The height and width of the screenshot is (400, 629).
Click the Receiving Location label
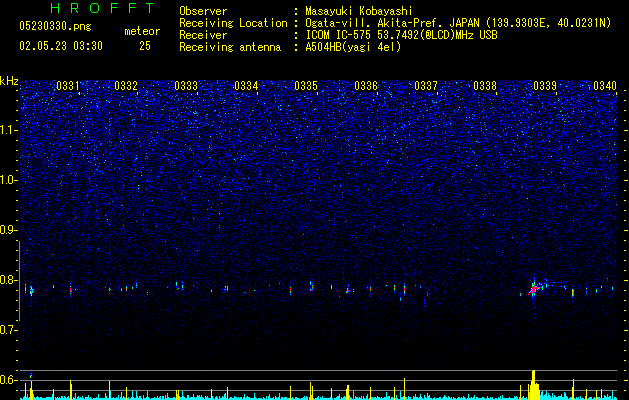233,23
